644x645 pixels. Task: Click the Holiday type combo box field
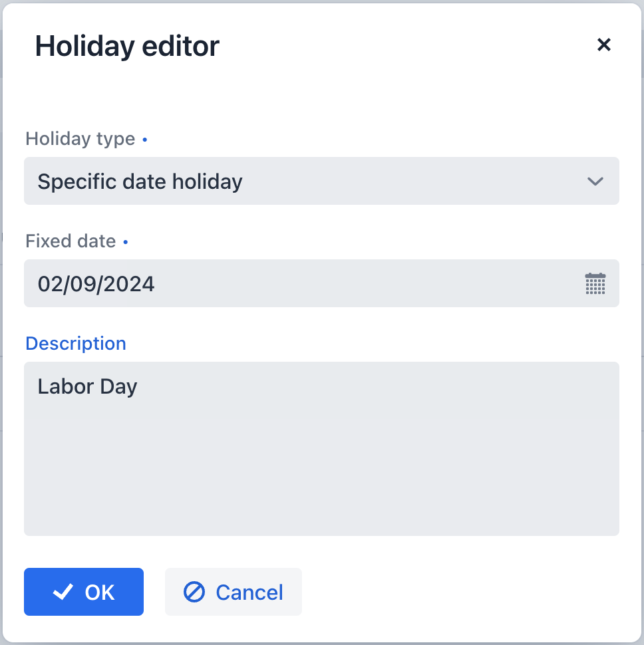click(x=321, y=181)
